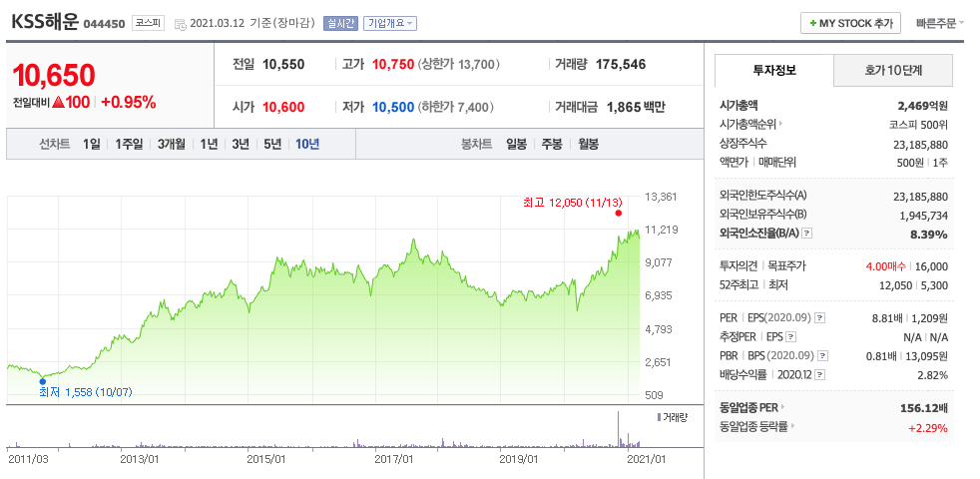Viewport: 980px width, 479px height.
Task: Select the 3개월 line chart range
Action: (x=172, y=145)
